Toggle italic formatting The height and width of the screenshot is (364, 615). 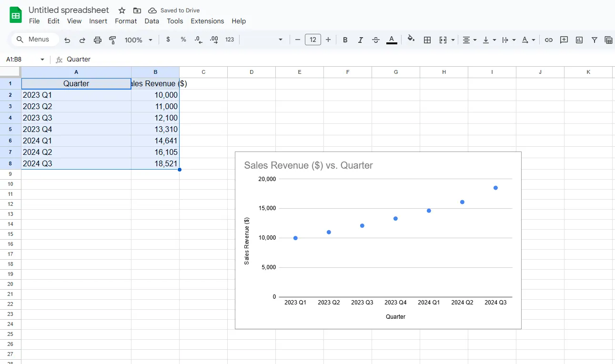[361, 40]
